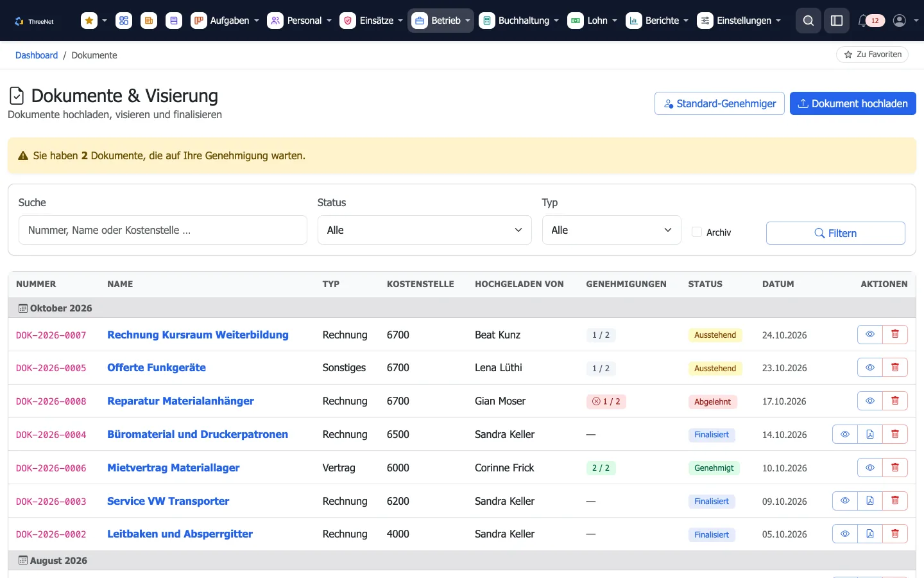Open the Typ filter dropdown
The image size is (924, 578).
[612, 230]
